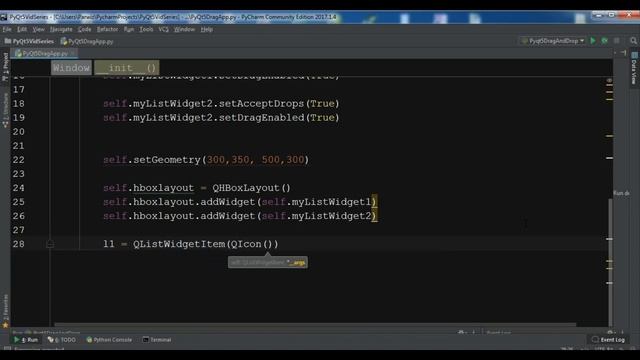
Task: Click the PyCharm window maximize button
Action: click(612, 16)
